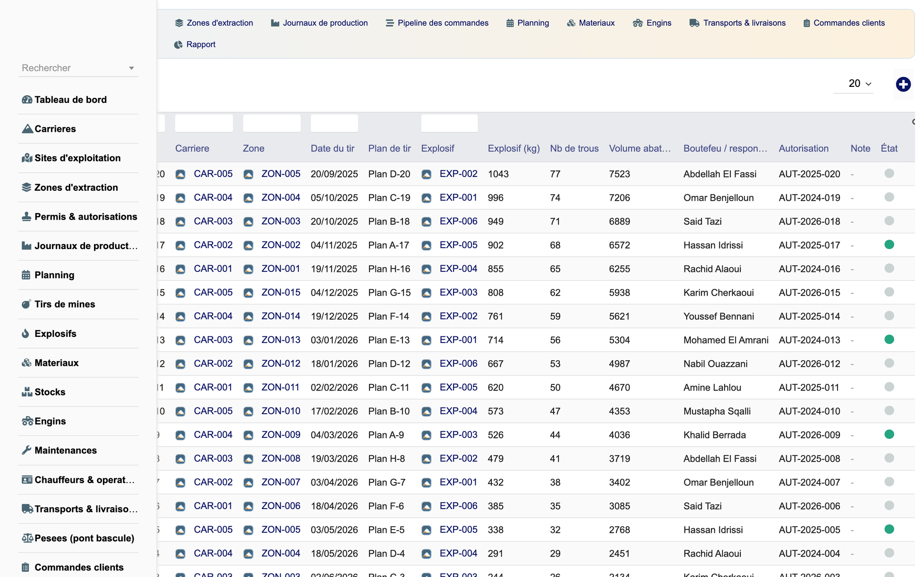Open the ZON-015 zone link
This screenshot has height=577, width=924.
281,292
